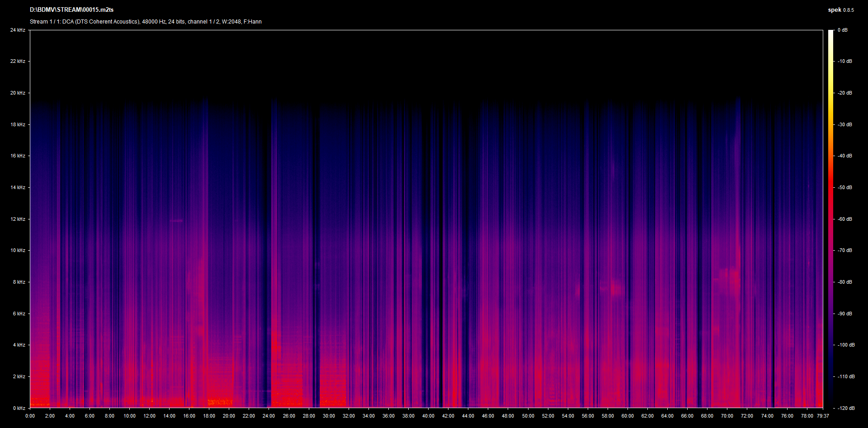Select the 20 kHz frequency axis label
The height and width of the screenshot is (428, 868).
pos(18,93)
